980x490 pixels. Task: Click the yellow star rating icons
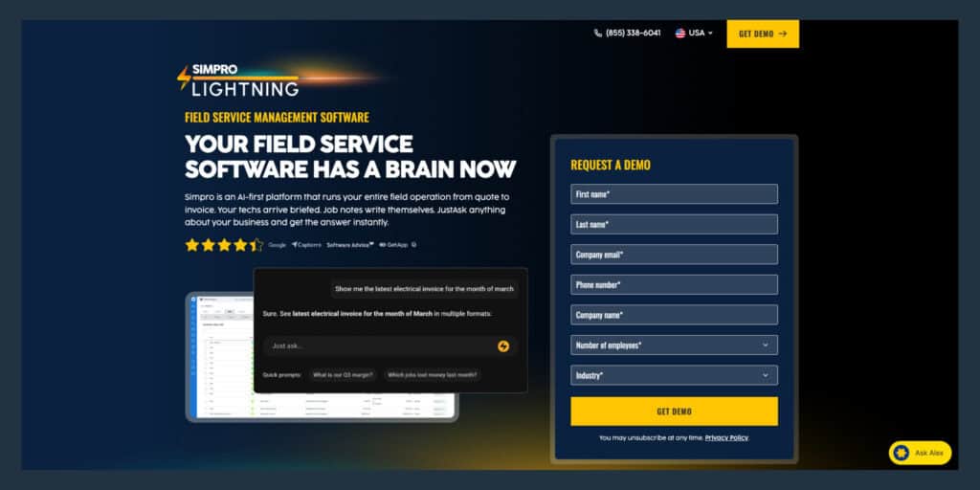pos(224,245)
